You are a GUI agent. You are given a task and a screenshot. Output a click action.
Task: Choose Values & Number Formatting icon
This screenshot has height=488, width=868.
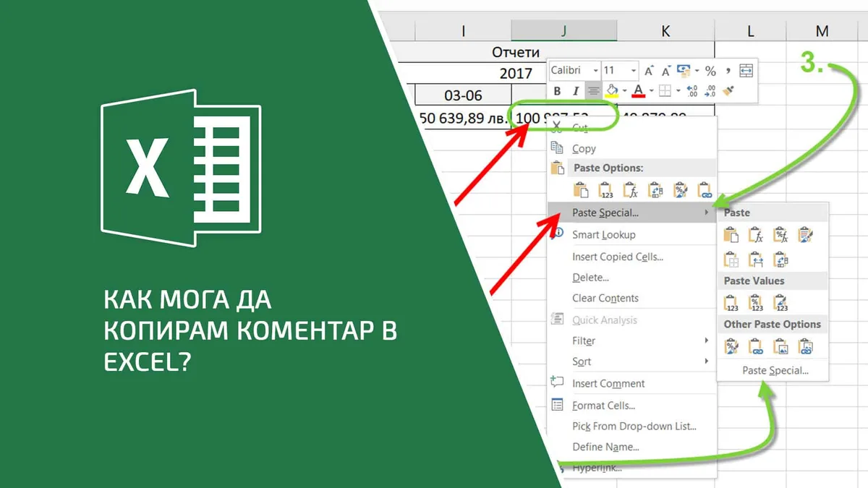(x=756, y=303)
